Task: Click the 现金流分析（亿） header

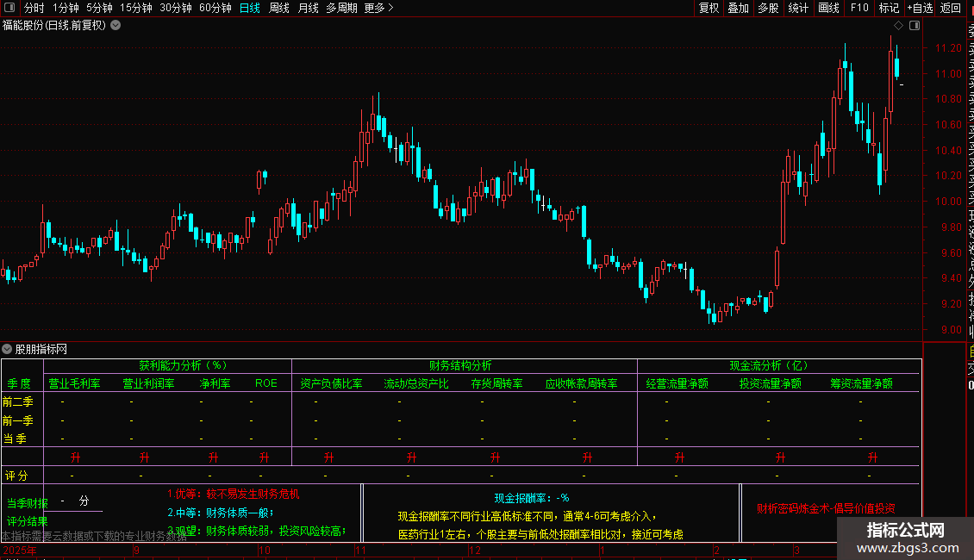Action: (768, 365)
